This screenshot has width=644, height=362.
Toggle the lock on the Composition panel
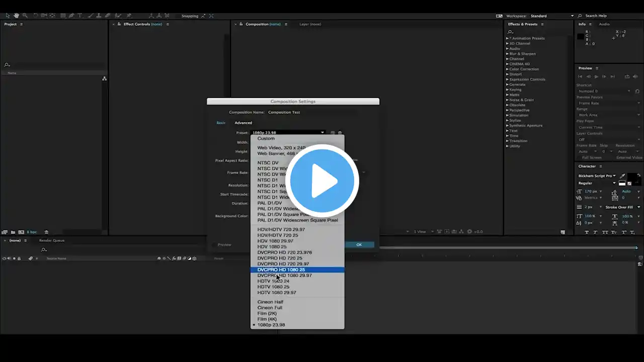(241, 24)
